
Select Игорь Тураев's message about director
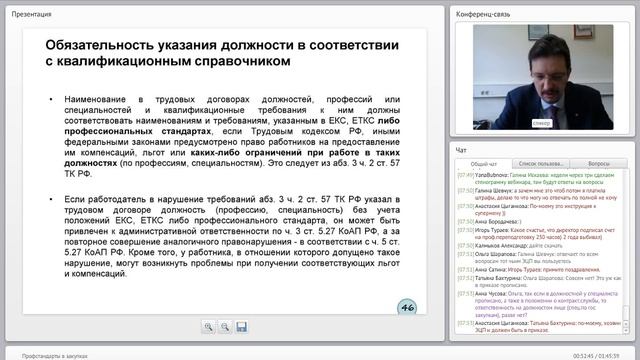[536, 233]
